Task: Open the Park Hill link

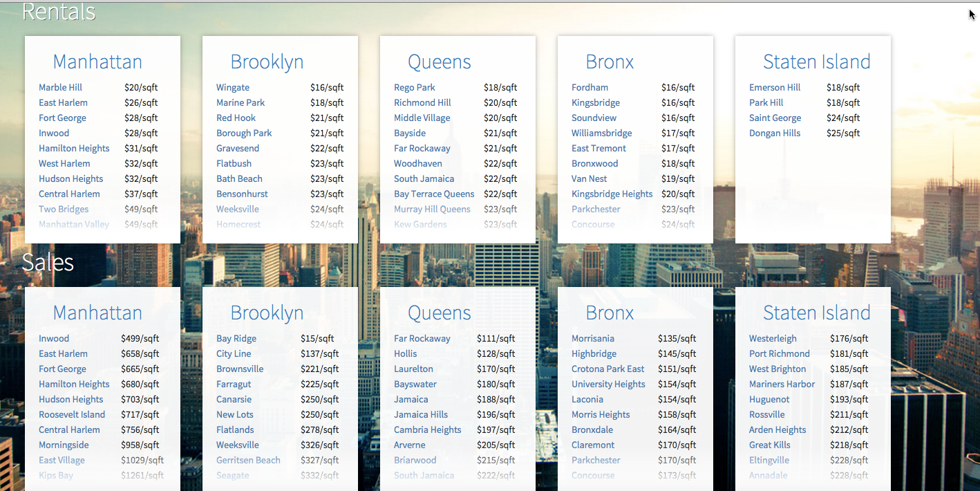Action: point(766,102)
